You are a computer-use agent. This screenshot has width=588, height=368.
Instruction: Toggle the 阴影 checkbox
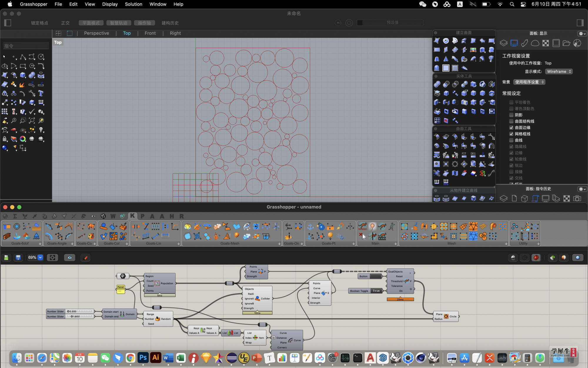pos(511,115)
